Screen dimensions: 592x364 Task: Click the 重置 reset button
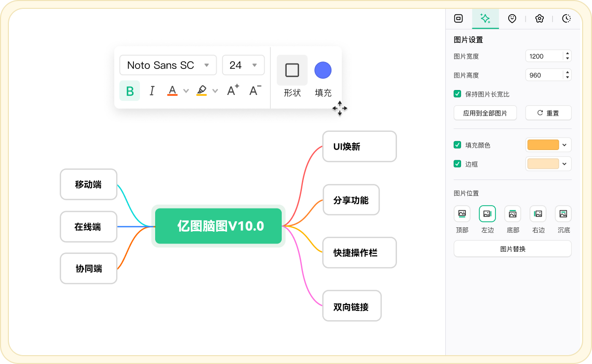click(548, 113)
